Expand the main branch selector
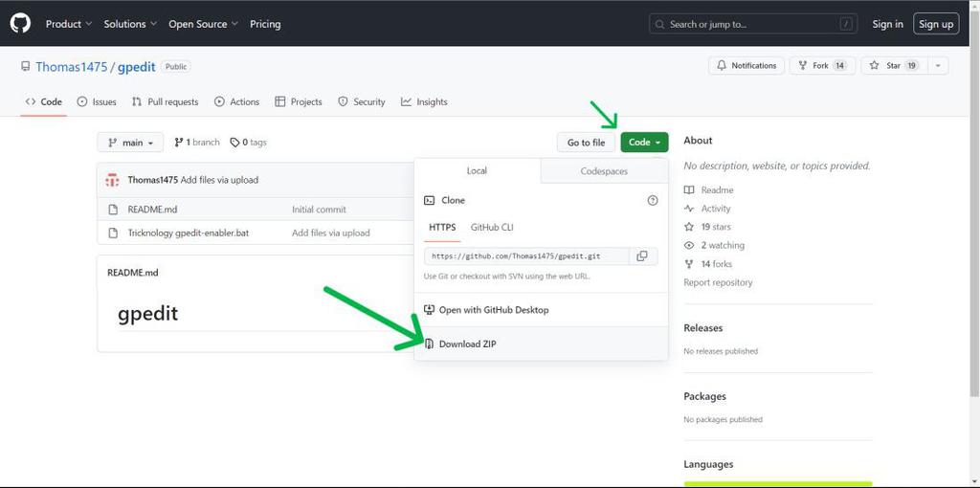Viewport: 980px width, 488px height. (130, 143)
